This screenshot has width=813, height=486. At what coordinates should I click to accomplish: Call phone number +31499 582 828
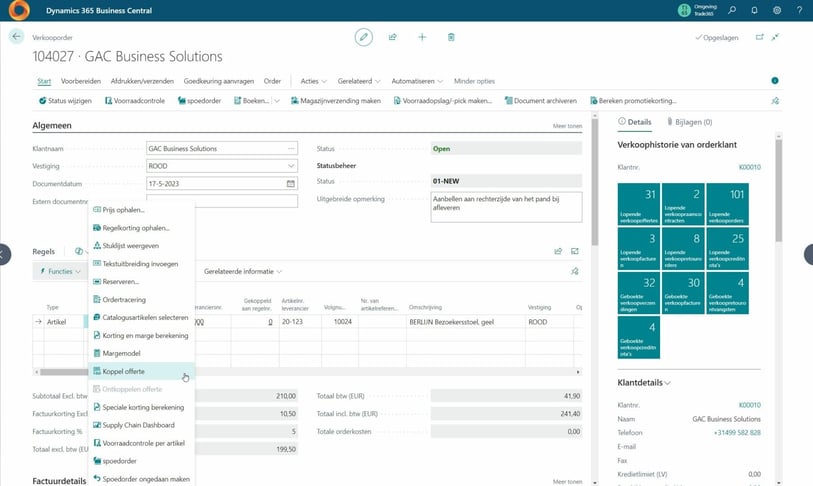(x=737, y=433)
